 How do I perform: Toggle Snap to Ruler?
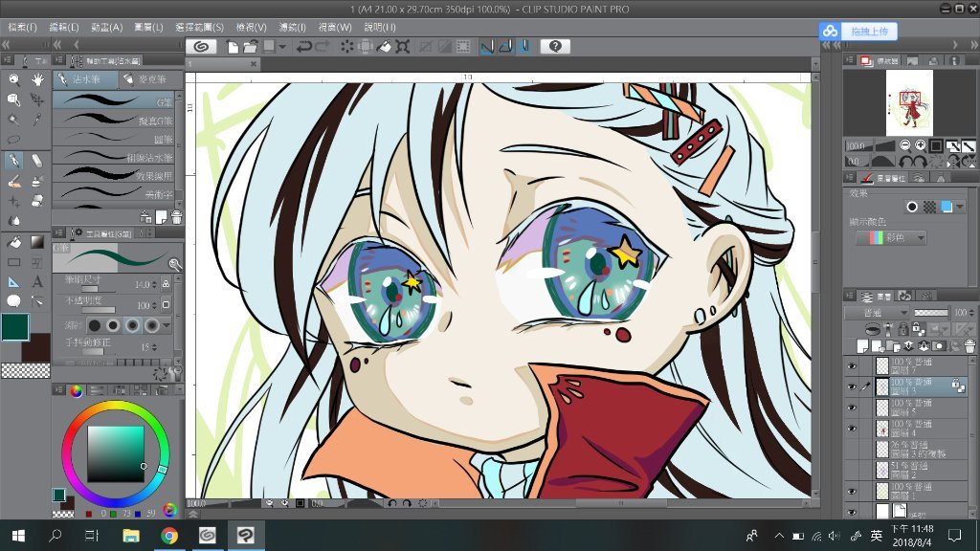(x=487, y=46)
